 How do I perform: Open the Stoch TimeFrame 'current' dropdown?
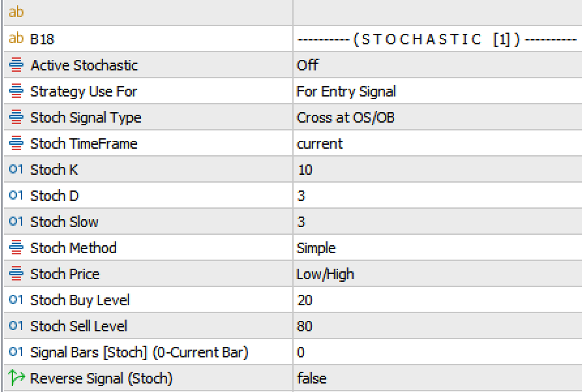(x=320, y=143)
